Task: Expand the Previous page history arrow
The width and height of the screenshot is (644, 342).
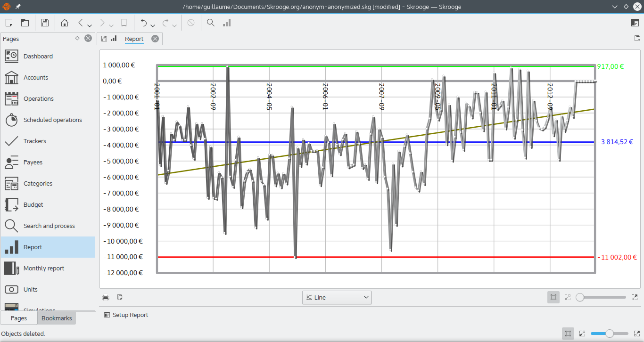Action: 90,24
